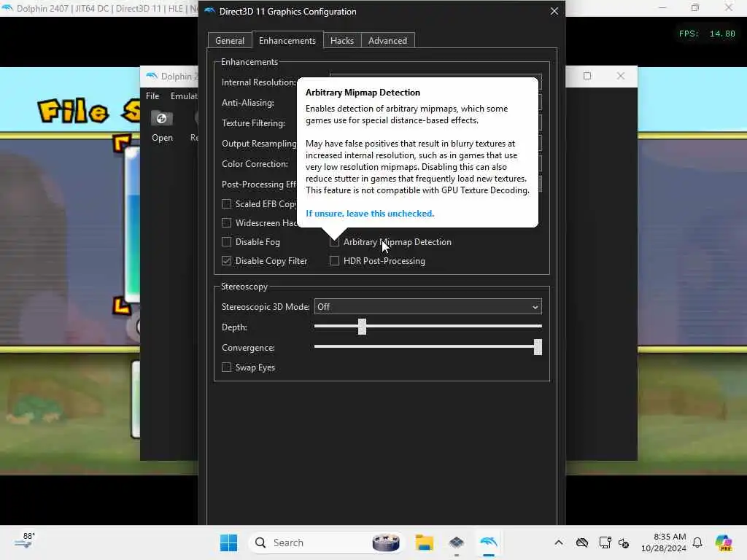The image size is (747, 560).
Task: Open the Advanced tab
Action: coord(388,41)
